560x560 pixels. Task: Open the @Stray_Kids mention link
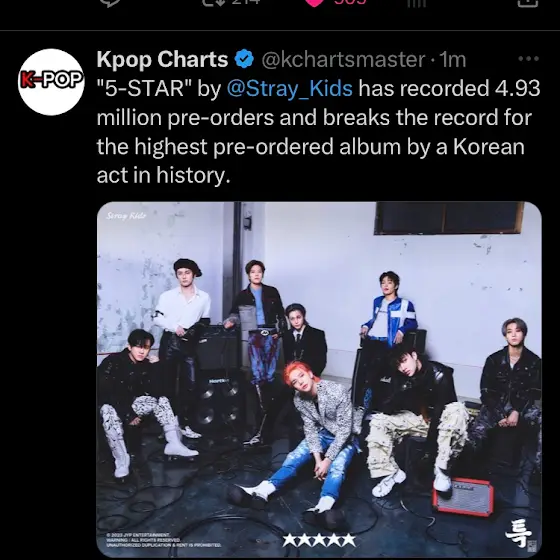click(290, 88)
